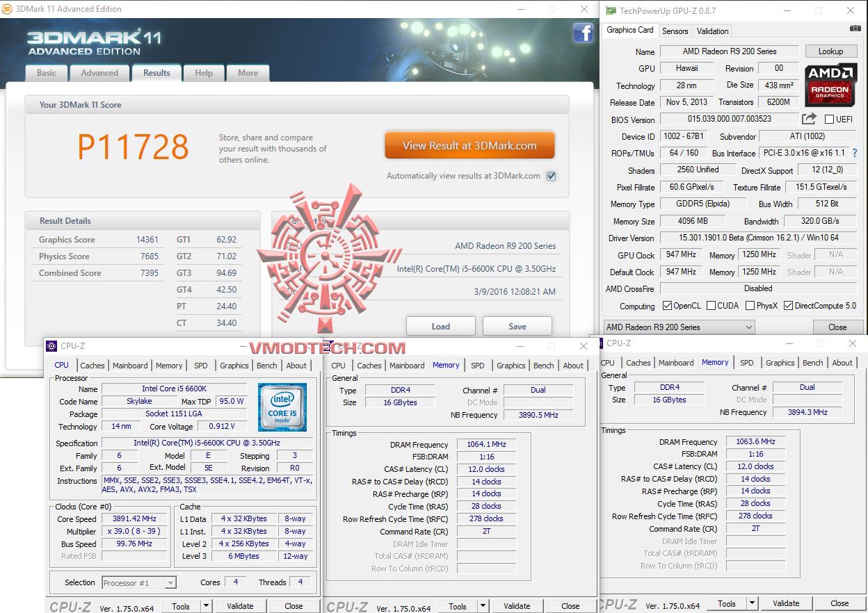Click Validate in left CPU-Z window
Image resolution: width=868 pixels, height=613 pixels.
[x=240, y=606]
